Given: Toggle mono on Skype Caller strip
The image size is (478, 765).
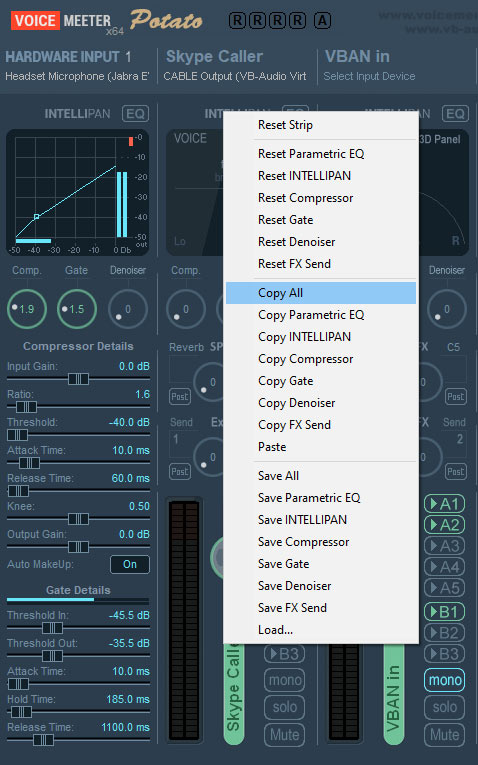Looking at the screenshot, I should point(285,680).
